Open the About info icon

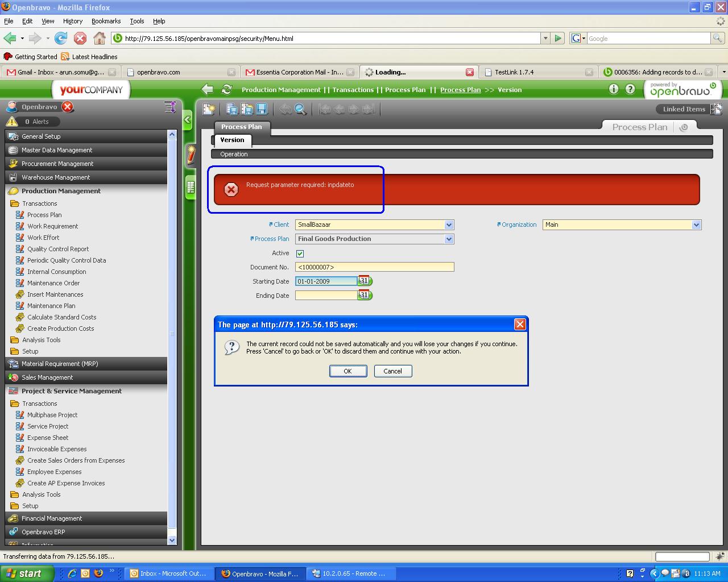613,89
